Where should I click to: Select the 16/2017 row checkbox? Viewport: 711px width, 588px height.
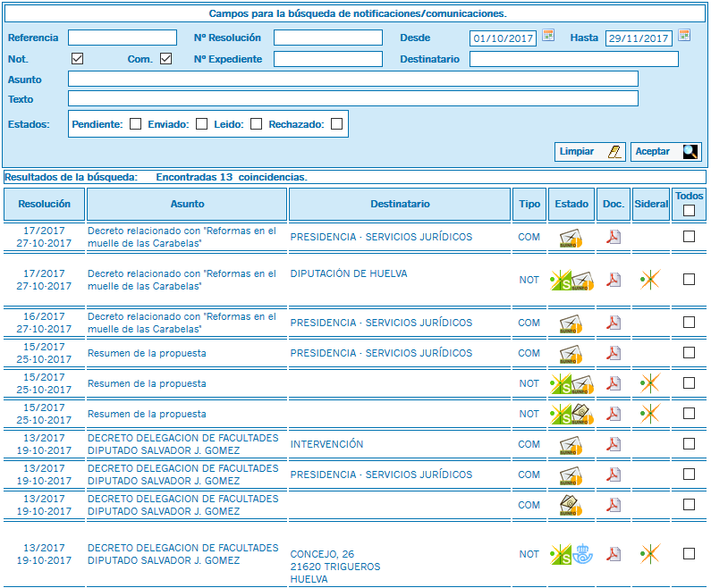[x=689, y=322]
